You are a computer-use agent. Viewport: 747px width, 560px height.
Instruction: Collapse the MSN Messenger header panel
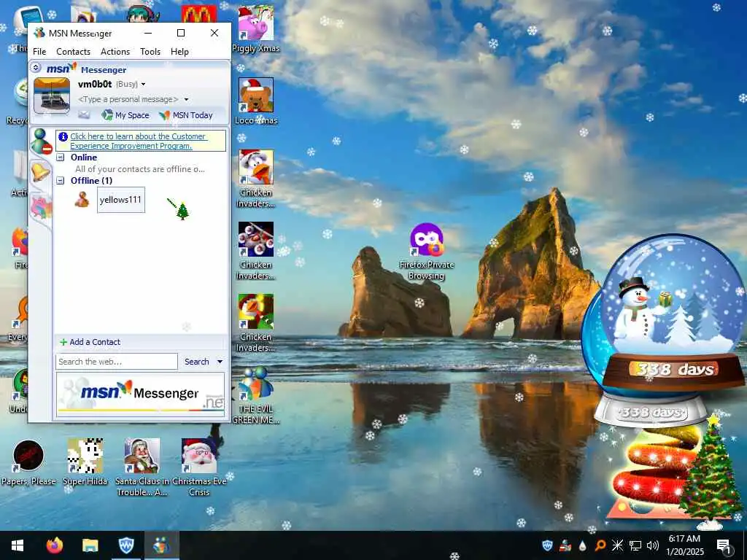(36, 68)
